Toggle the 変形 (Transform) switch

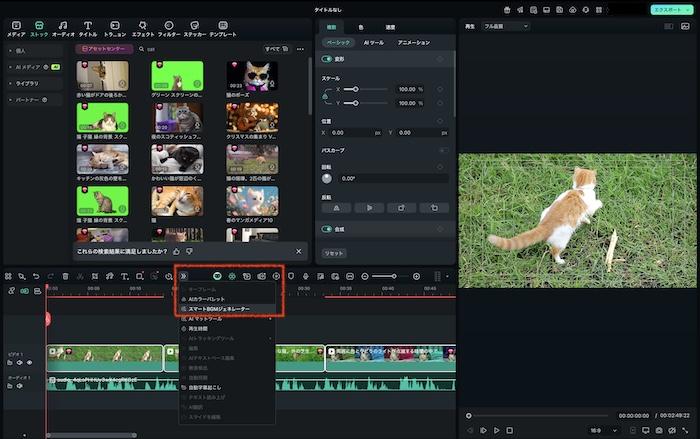coord(328,59)
